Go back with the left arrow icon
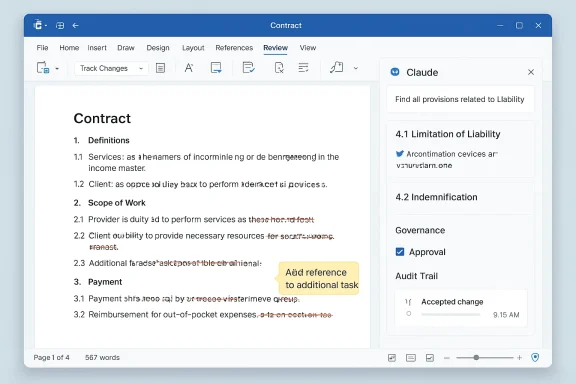 [75, 25]
